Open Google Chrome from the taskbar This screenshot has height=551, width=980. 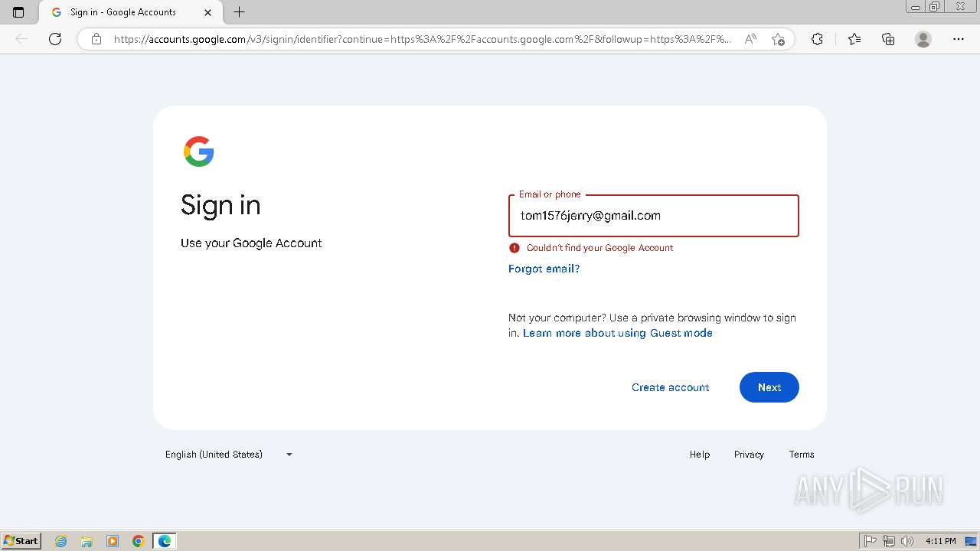click(x=139, y=541)
